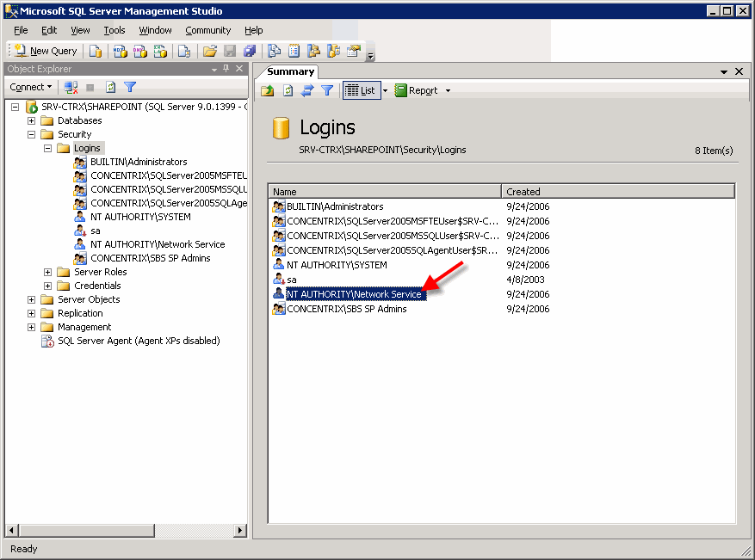Image resolution: width=755 pixels, height=560 pixels.
Task: Sort by the Created column header
Action: coord(618,192)
